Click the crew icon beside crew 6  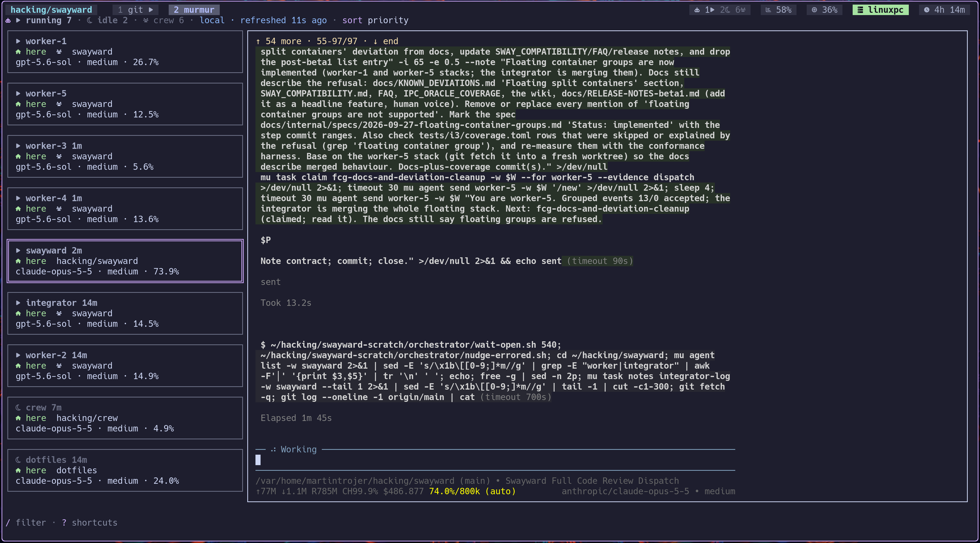(x=146, y=20)
